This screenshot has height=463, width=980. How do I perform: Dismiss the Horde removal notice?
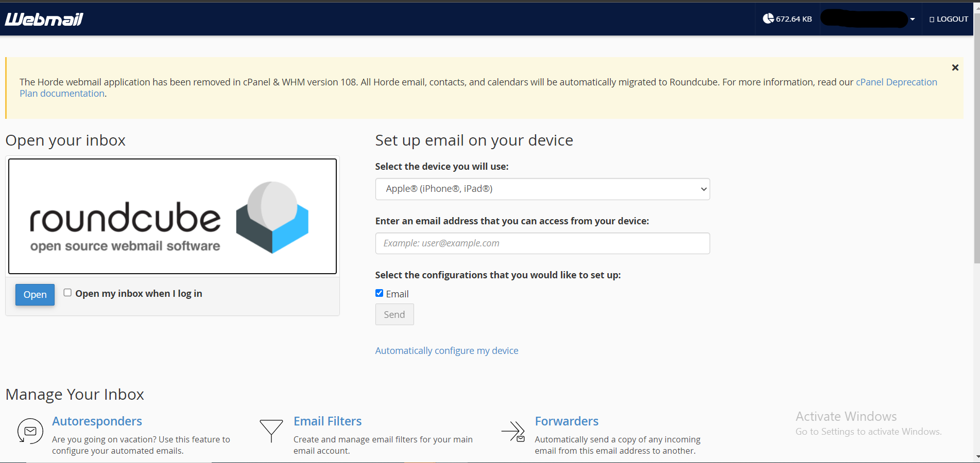coord(955,67)
